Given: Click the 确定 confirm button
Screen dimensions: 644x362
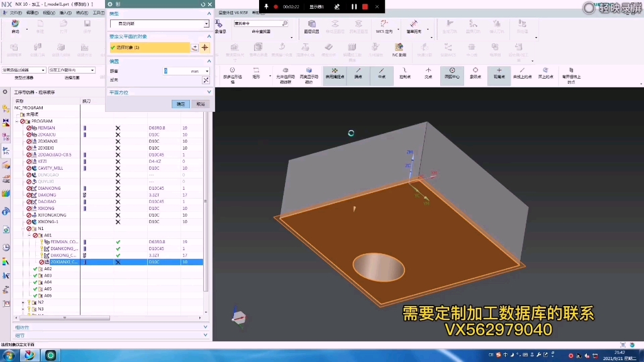Looking at the screenshot, I should tap(180, 104).
